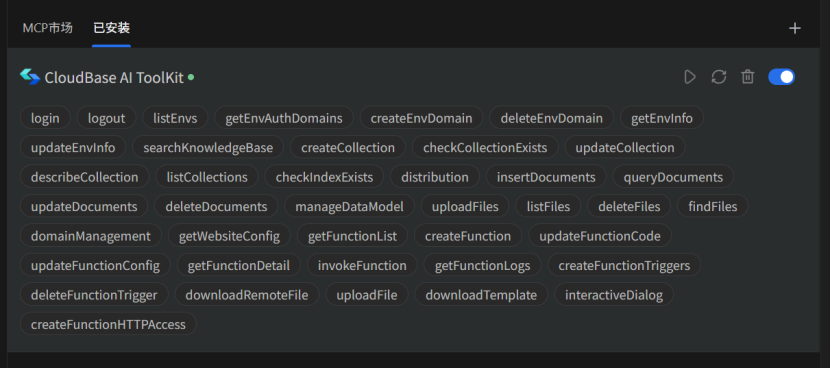Click the uploadFiles chip

coord(465,206)
